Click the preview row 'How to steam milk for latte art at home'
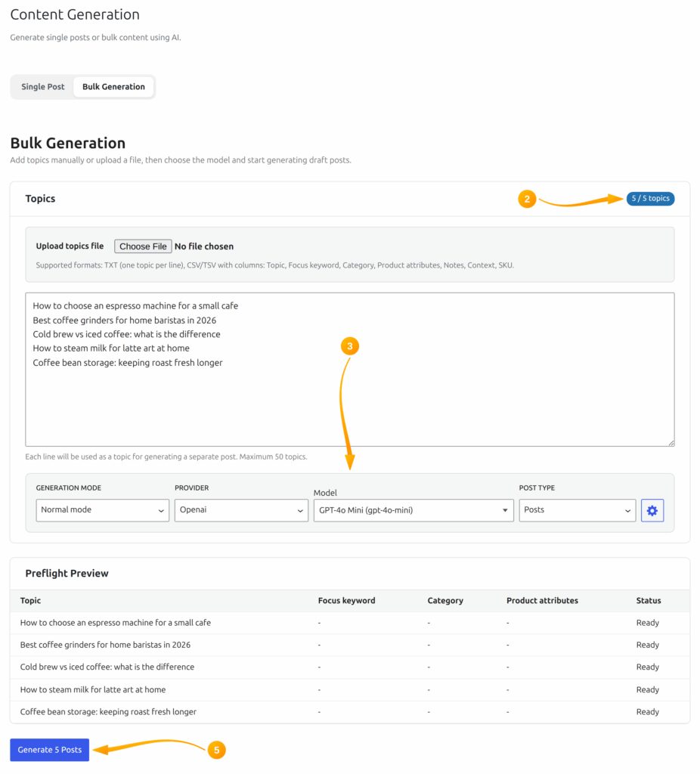The image size is (700, 774). pyautogui.click(x=350, y=690)
